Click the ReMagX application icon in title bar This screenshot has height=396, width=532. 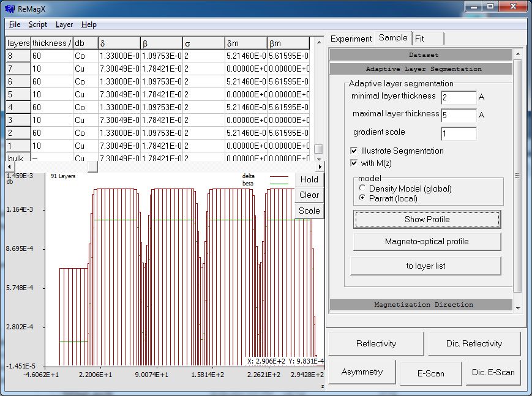(x=9, y=8)
